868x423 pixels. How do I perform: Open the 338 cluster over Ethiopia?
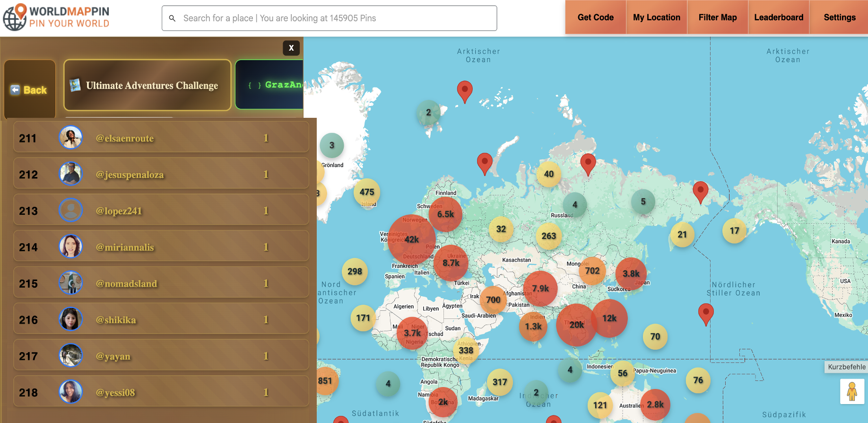tap(466, 350)
